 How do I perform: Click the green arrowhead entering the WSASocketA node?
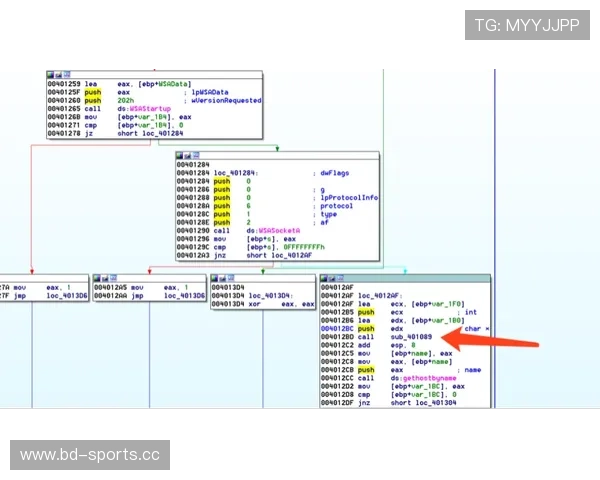pyautogui.click(x=277, y=148)
